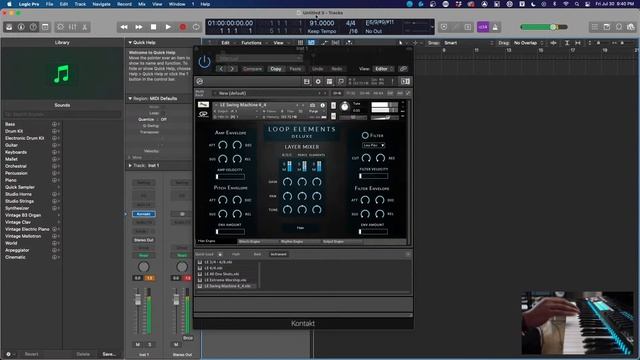Click the Compare button in plug-in header
The width and height of the screenshot is (640, 360).
click(x=252, y=69)
